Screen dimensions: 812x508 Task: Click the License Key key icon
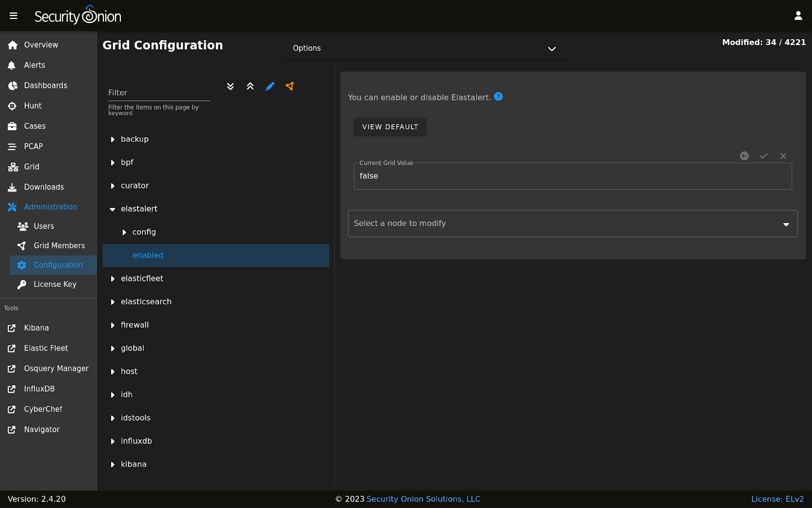[x=22, y=284]
